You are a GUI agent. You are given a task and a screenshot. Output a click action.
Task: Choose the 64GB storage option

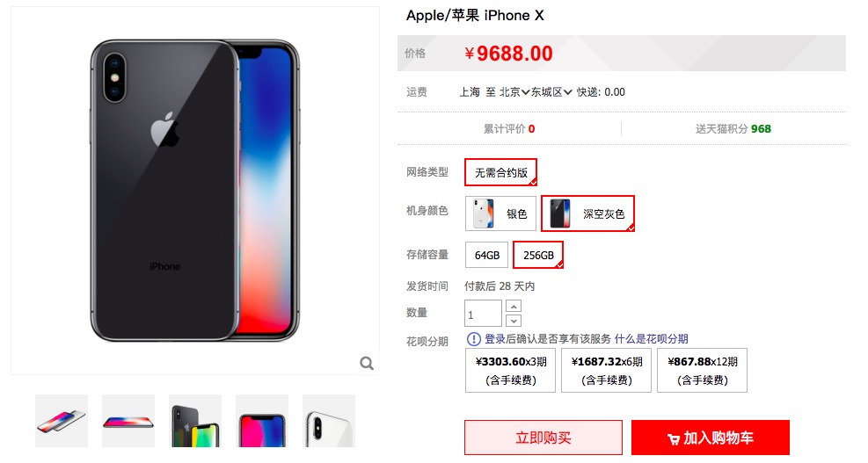point(487,255)
